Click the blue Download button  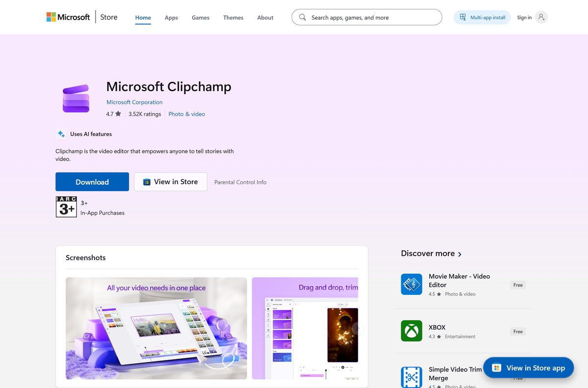click(92, 182)
